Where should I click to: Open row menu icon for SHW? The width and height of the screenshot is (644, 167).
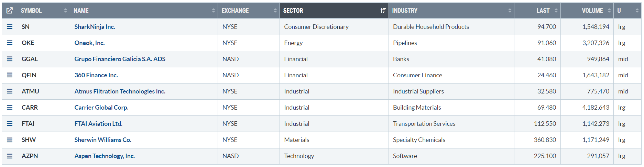(10, 140)
